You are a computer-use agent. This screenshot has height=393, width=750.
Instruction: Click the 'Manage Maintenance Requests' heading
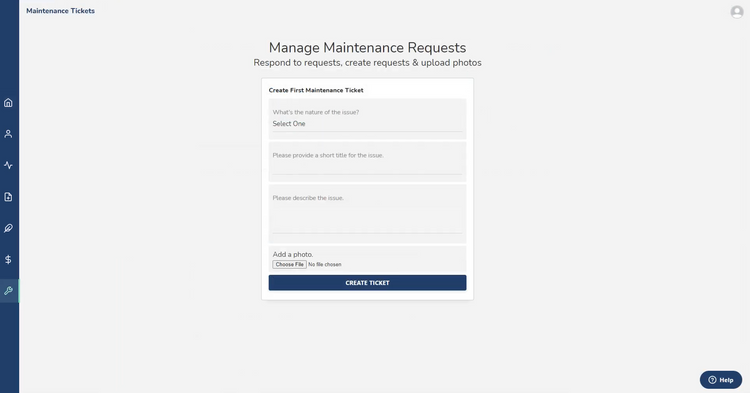pos(367,47)
